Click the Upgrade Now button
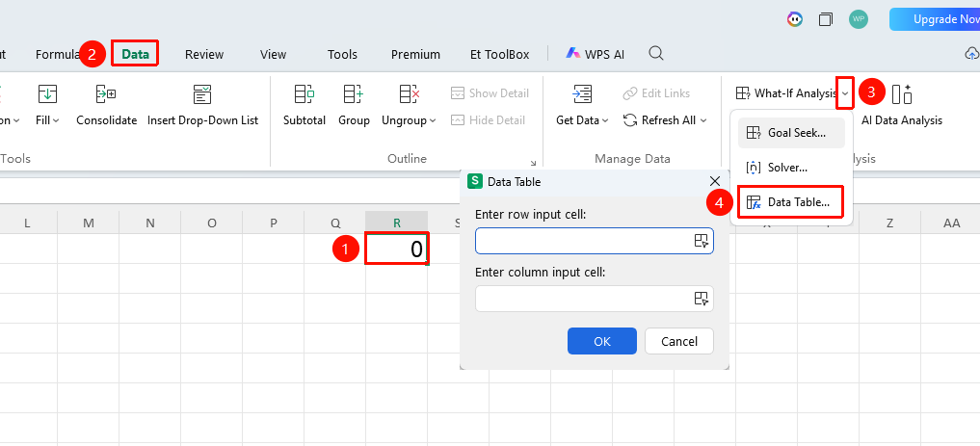Screen dimensions: 980x446 (935, 19)
